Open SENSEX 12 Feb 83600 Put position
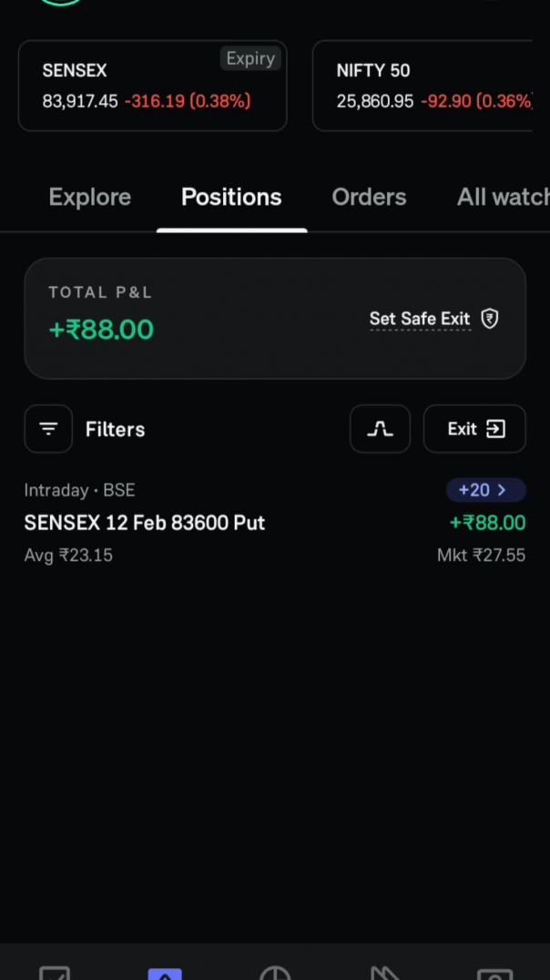 [145, 523]
